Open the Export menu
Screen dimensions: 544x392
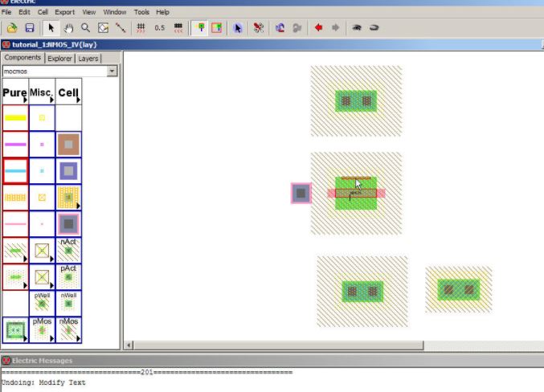click(x=64, y=13)
